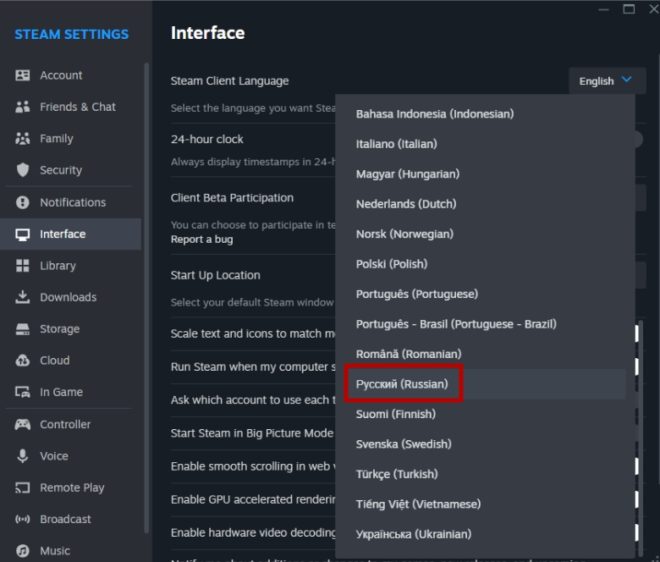Open the Controller settings page
660x562 pixels.
(x=71, y=424)
